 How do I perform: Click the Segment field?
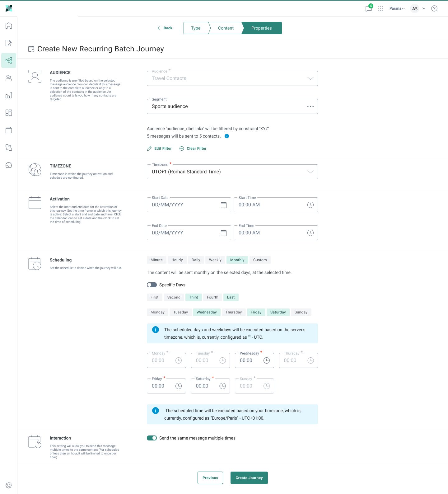[232, 106]
